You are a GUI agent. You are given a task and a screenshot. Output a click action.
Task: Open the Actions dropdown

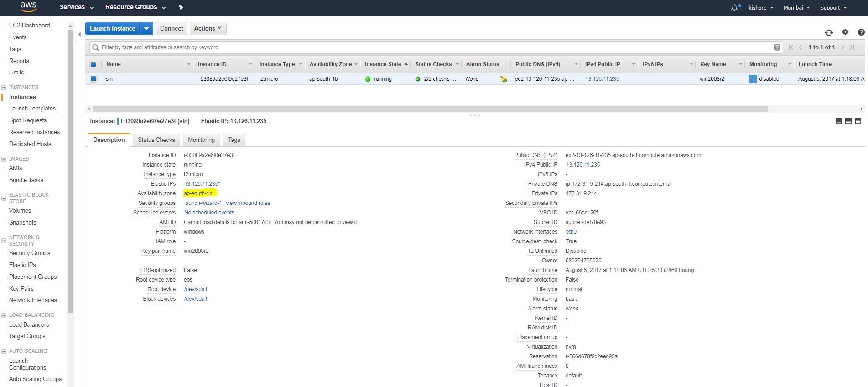[208, 28]
